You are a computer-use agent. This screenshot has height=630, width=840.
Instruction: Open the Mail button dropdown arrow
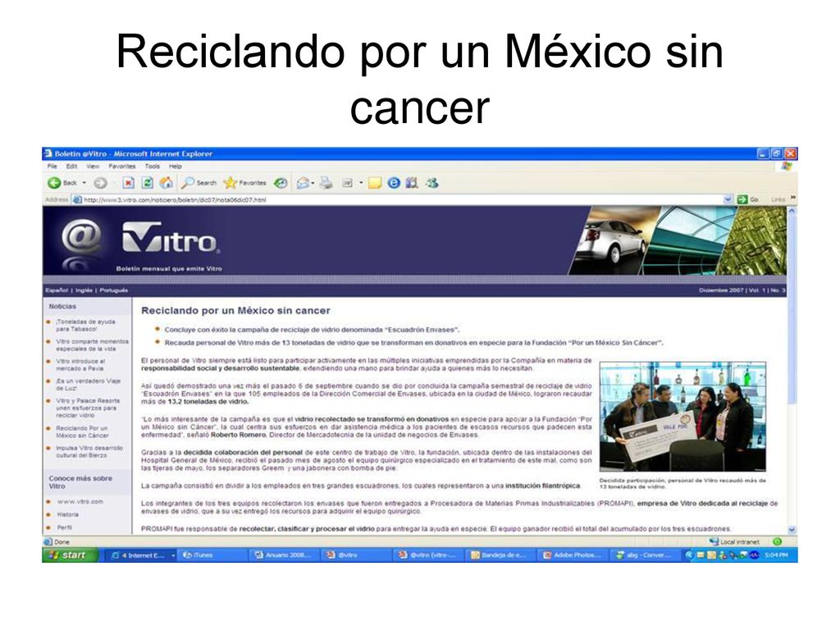pos(313,183)
